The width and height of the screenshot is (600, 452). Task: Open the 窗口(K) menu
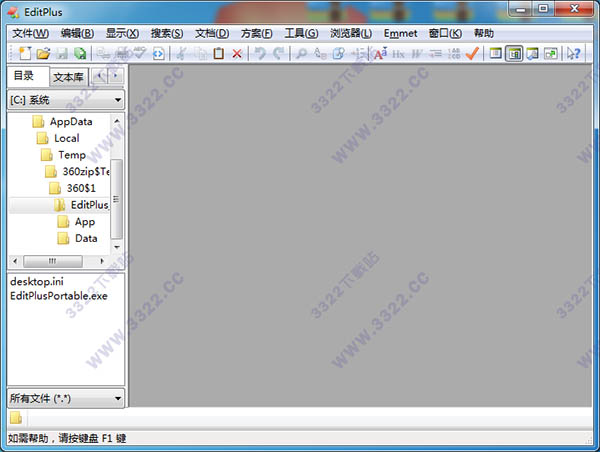445,34
